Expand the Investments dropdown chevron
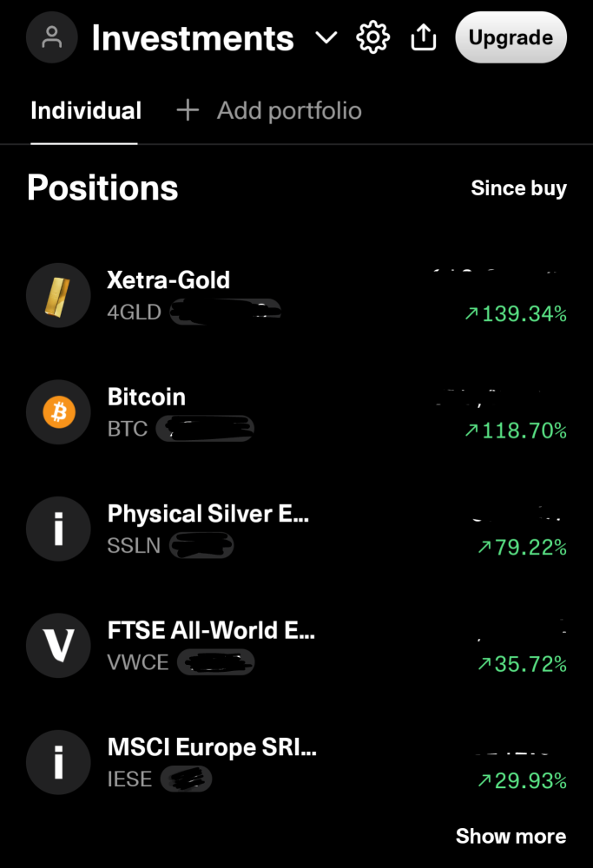This screenshot has height=868, width=593. pos(326,37)
